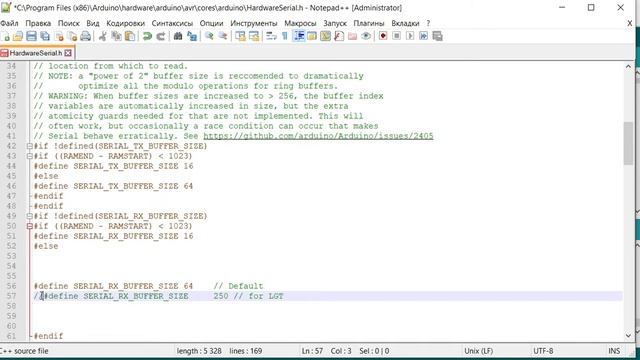The height and width of the screenshot is (360, 640).
Task: Toggle the indent guide toolbar button
Action: [x=299, y=36]
